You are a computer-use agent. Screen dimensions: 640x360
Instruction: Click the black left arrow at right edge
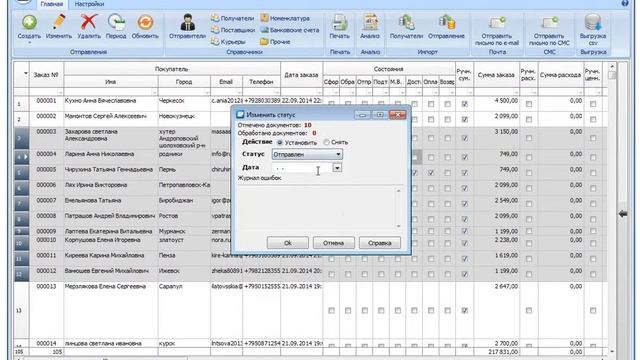click(x=623, y=213)
